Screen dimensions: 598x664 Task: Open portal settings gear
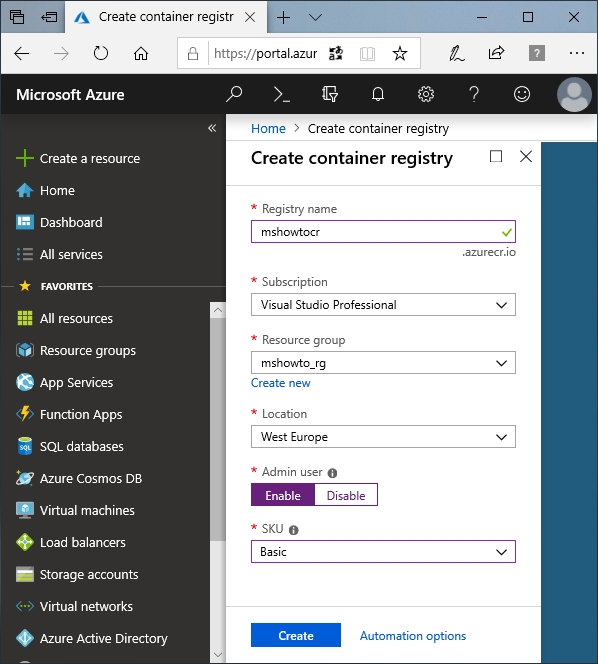426,94
